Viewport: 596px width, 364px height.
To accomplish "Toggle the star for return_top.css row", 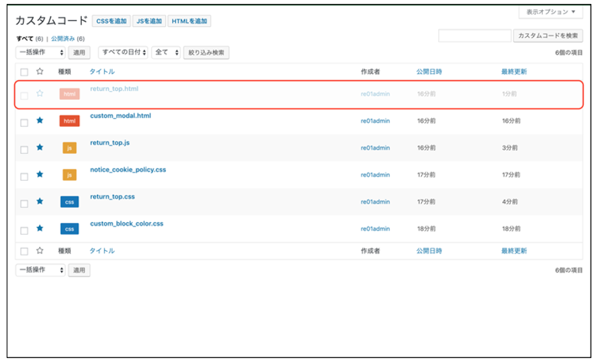I will pos(40,201).
